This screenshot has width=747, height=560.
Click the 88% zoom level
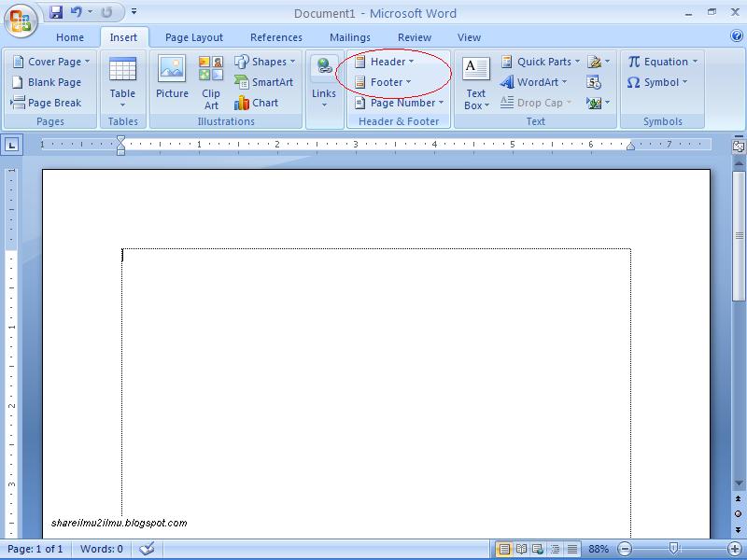click(x=599, y=549)
